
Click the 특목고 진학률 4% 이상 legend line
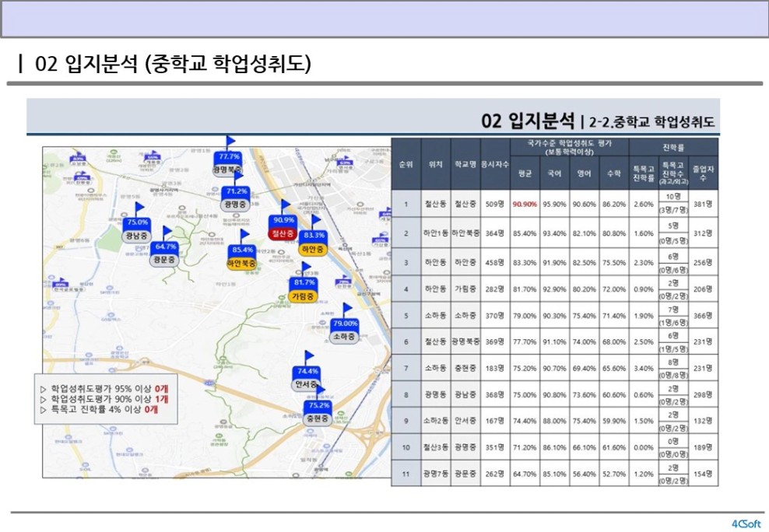(99, 409)
